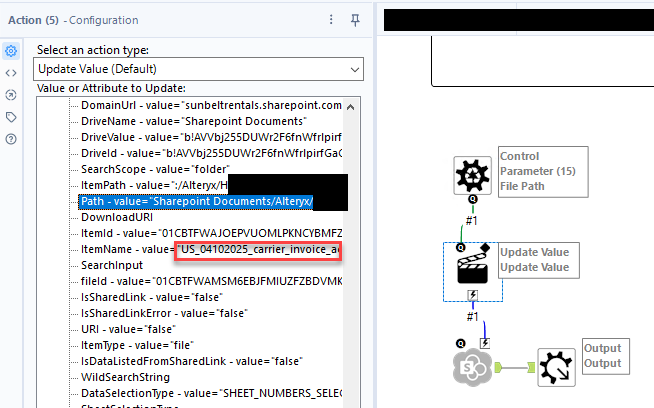Screen dimensions: 654x408
Task: Click the Q anchor on Action tool
Action: [x=460, y=248]
